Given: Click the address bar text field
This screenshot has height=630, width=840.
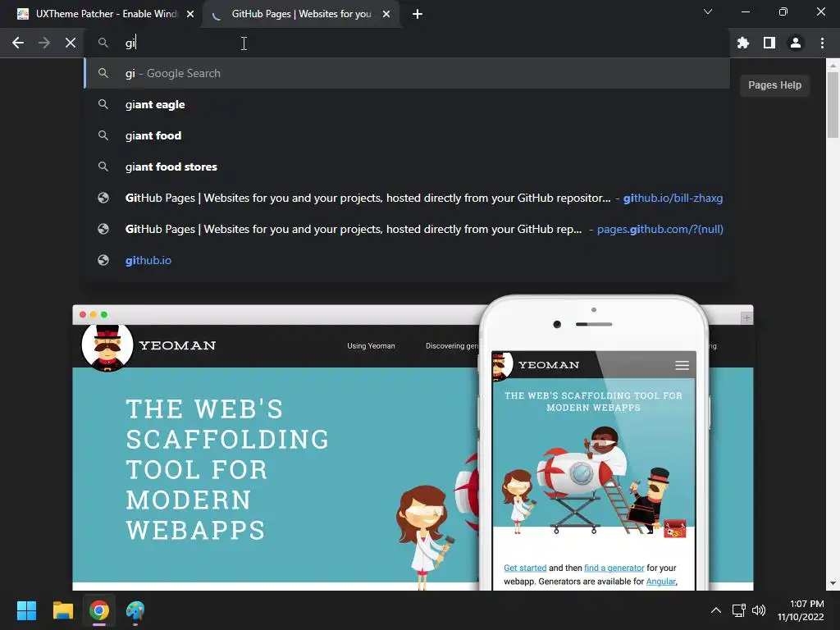Looking at the screenshot, I should pos(407,43).
